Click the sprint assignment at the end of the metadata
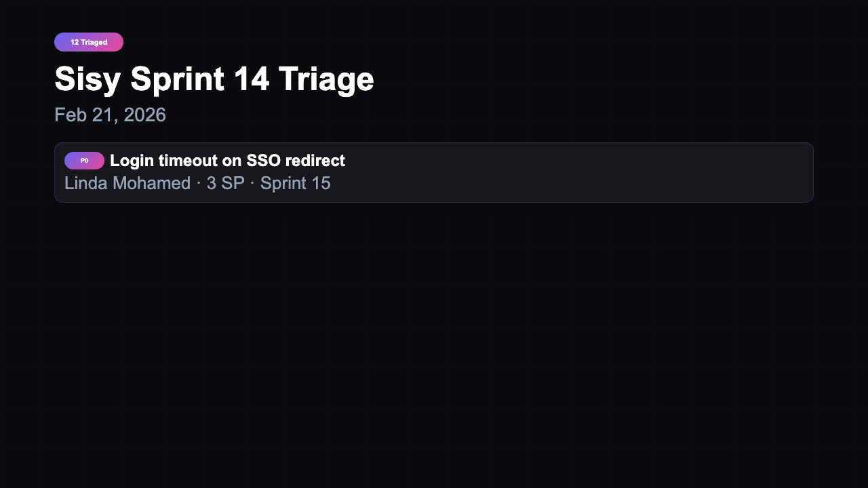868x488 pixels. pyautogui.click(x=295, y=183)
